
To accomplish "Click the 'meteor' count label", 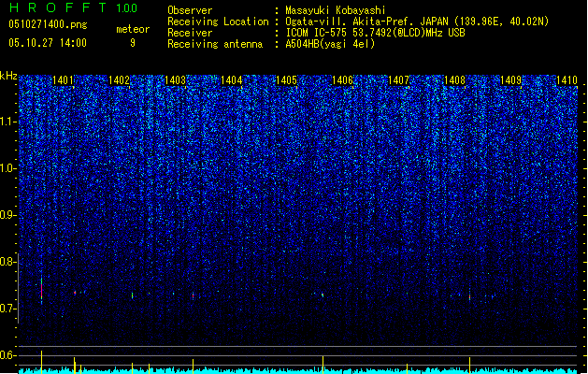I will click(133, 29).
